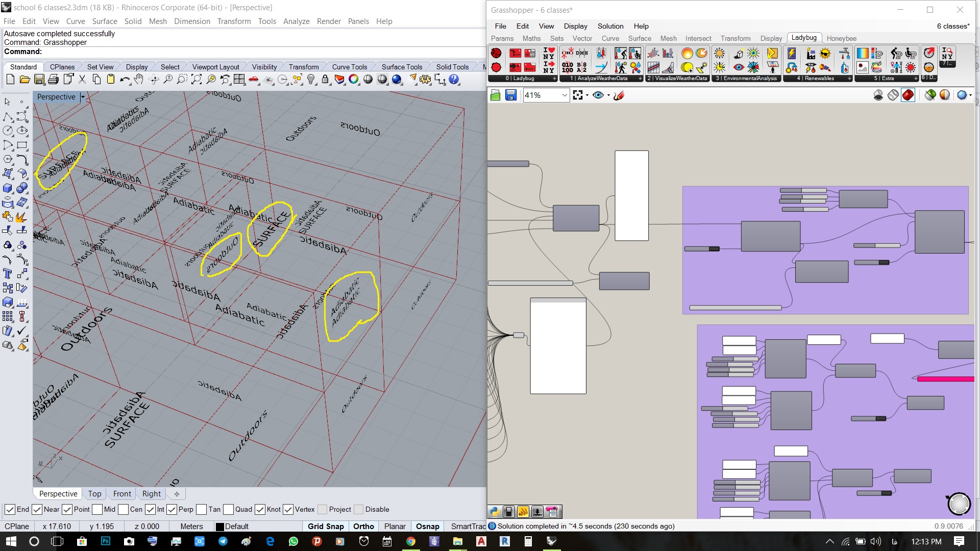Click the Default layer black color swatch
This screenshot has height=551, width=980.
[220, 527]
